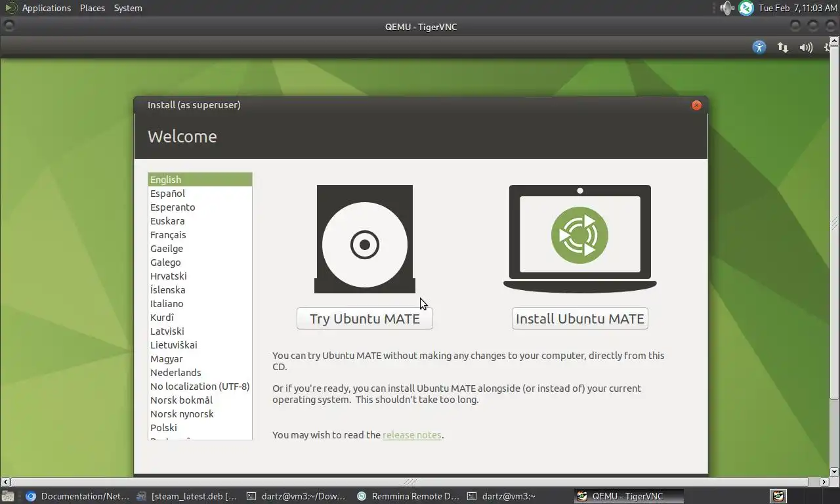This screenshot has height=504, width=840.
Task: Choose Esperanto language
Action: click(200, 207)
